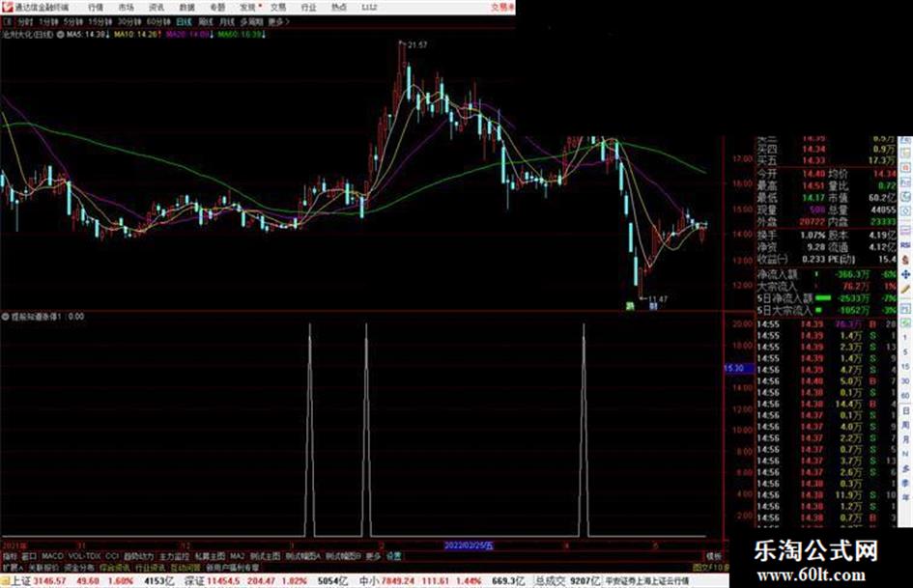The image size is (913, 588).
Task: Switch chart to 15分钟 period
Action: point(100,21)
